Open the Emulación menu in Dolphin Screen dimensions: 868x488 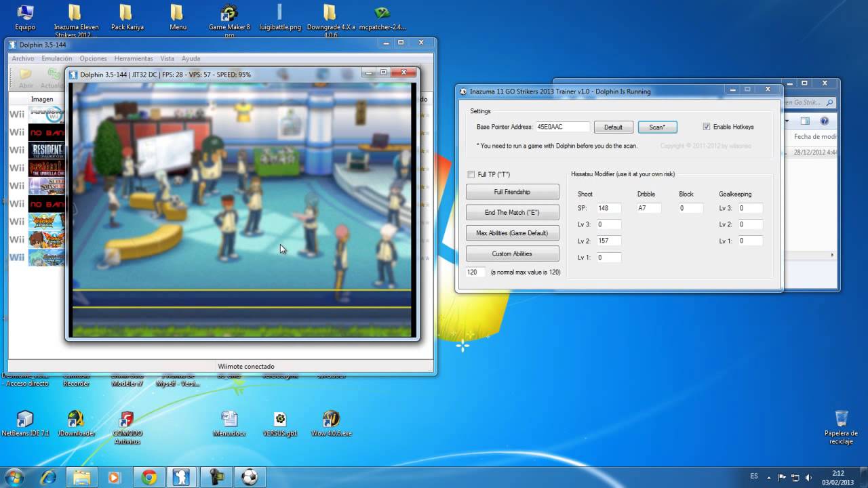pyautogui.click(x=57, y=58)
